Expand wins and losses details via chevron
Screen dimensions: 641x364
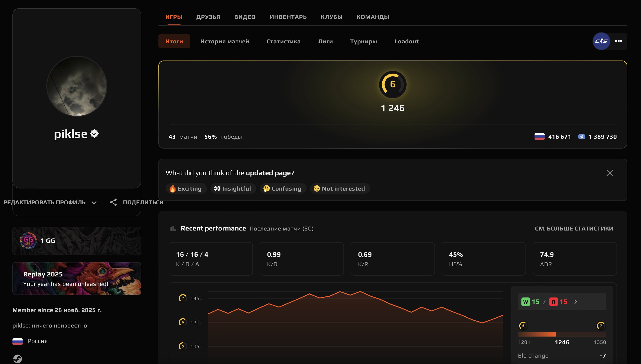[576, 302]
